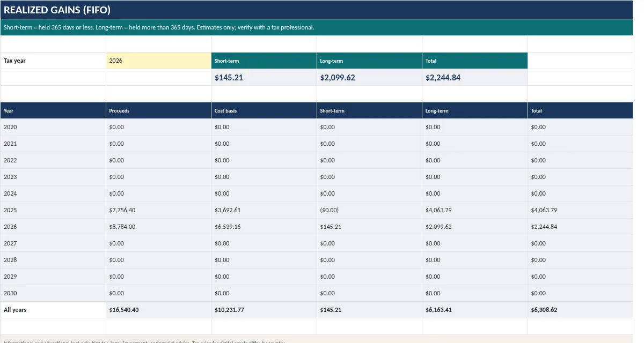Click the navy "Total" table column header
644x343 pixels.
[x=580, y=110]
